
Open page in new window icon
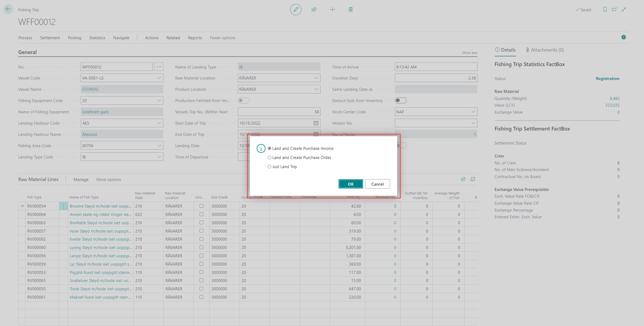614,10
